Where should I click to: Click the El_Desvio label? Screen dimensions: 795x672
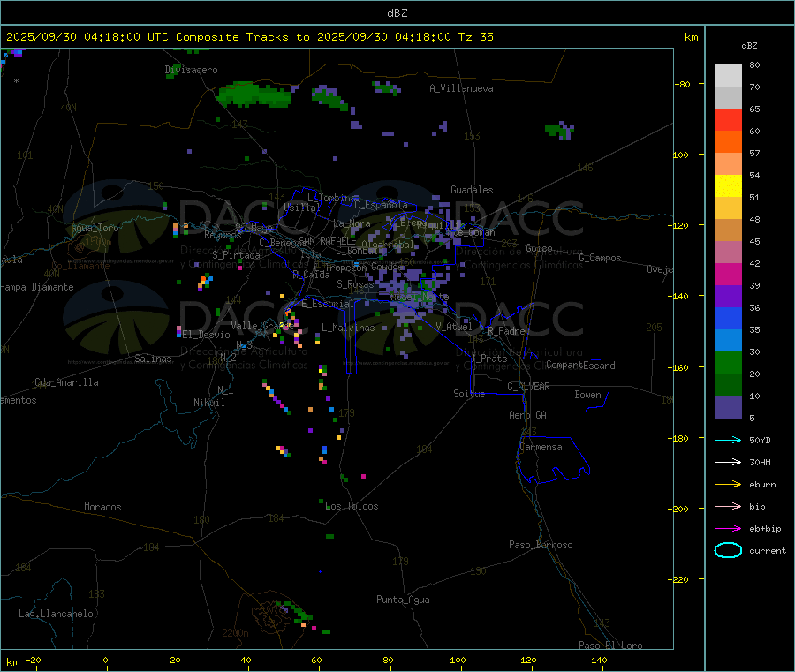tap(206, 335)
